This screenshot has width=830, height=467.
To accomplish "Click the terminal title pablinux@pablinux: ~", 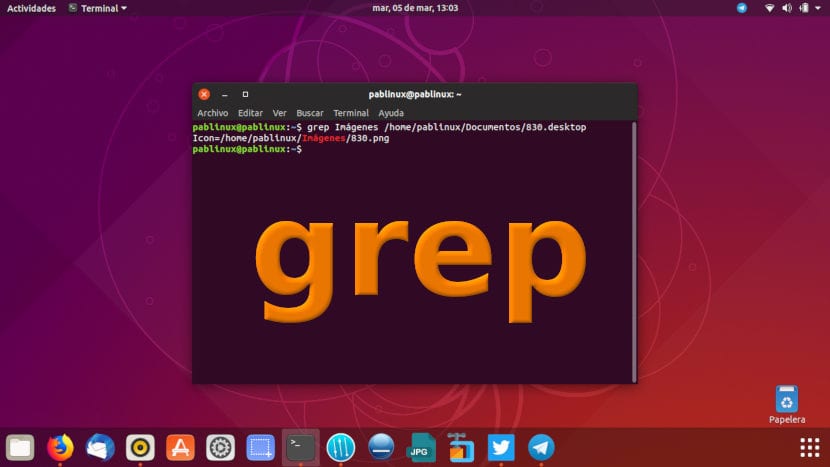I will click(415, 94).
